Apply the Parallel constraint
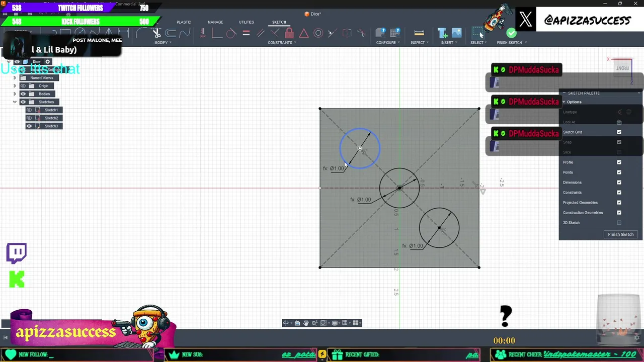 coord(261,33)
